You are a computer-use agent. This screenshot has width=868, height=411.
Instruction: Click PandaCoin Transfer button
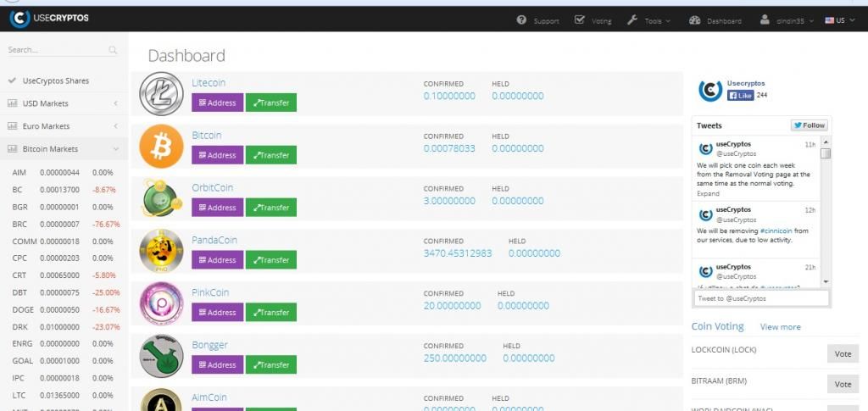click(271, 260)
